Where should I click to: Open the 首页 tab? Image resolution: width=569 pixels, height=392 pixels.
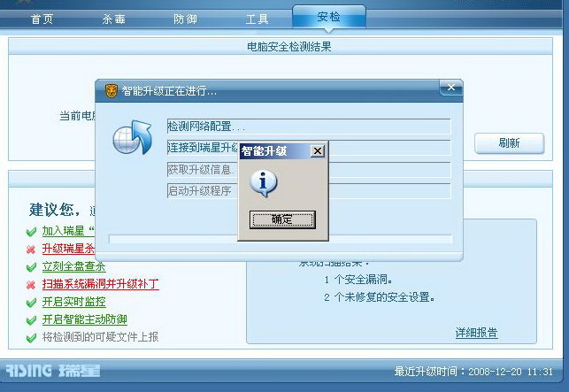coord(42,19)
